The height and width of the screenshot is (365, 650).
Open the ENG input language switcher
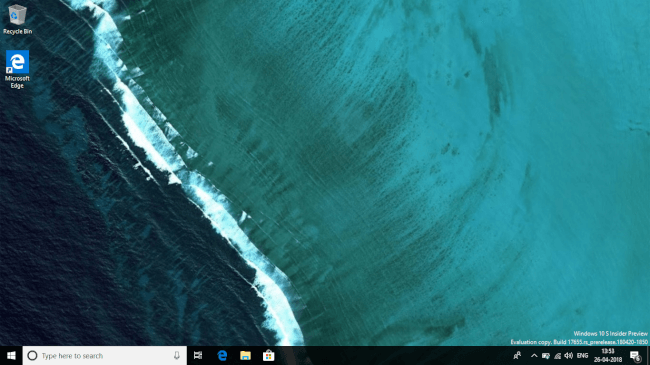pos(582,355)
